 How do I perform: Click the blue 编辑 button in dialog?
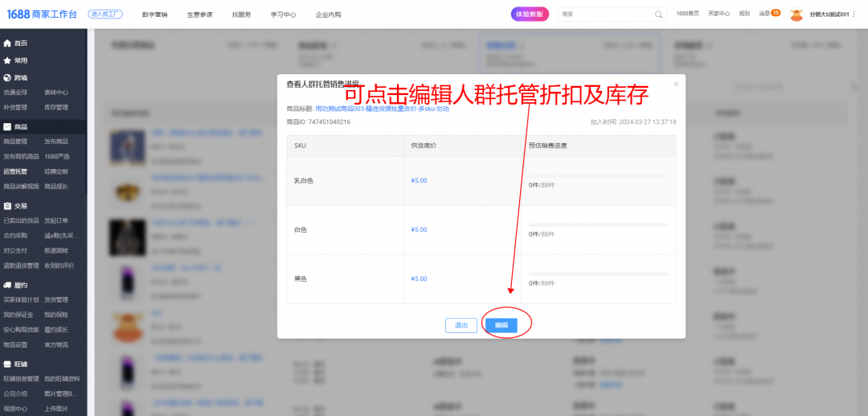501,325
